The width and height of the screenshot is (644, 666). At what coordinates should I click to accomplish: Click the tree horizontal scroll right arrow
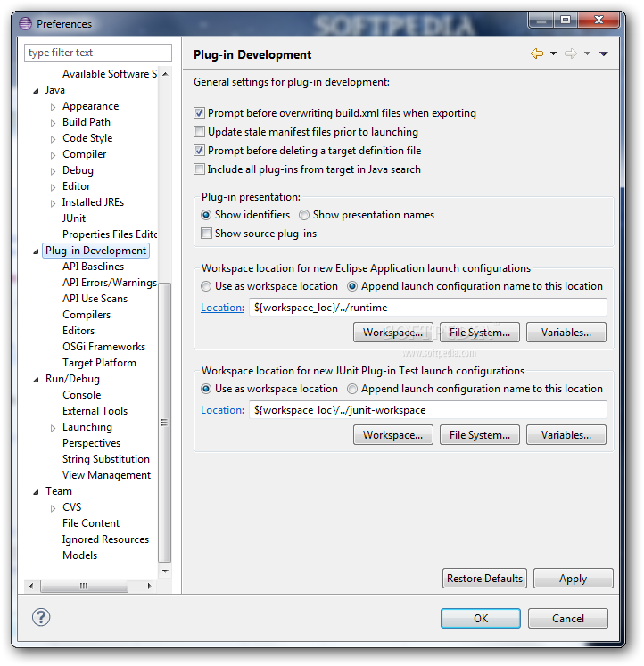149,586
